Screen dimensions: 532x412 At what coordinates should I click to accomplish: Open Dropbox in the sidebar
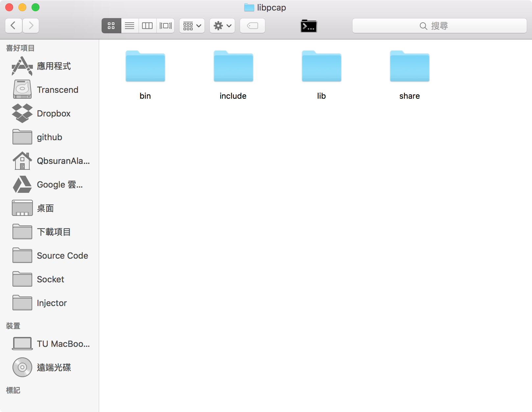pos(53,114)
